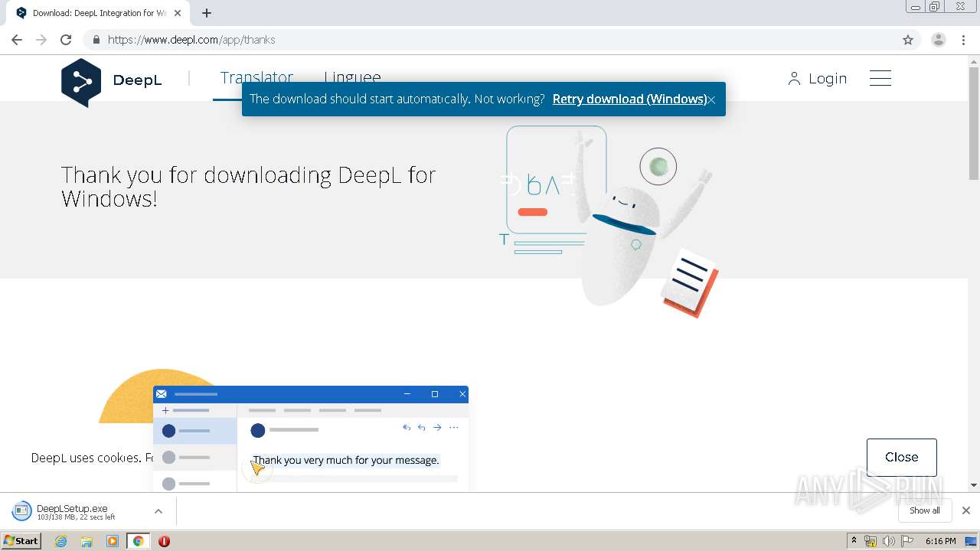Click the network tray icon
The height and width of the screenshot is (551, 980).
871,541
